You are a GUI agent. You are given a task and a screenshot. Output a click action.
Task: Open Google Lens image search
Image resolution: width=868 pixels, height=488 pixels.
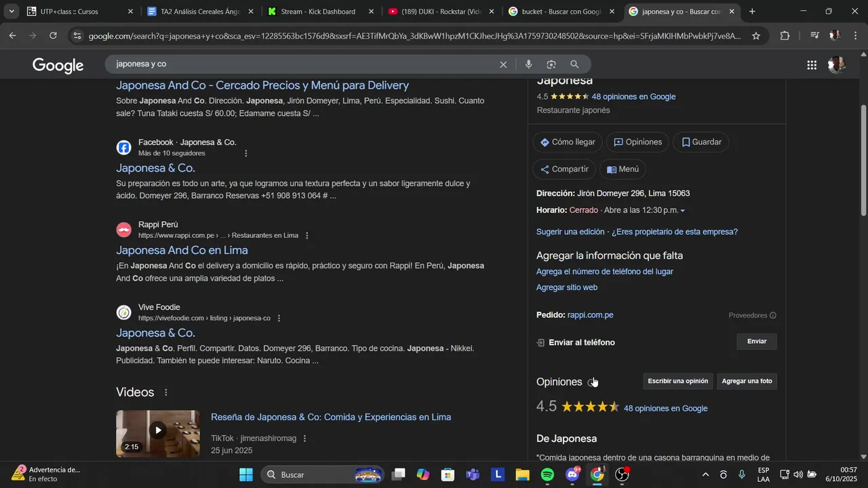point(551,64)
